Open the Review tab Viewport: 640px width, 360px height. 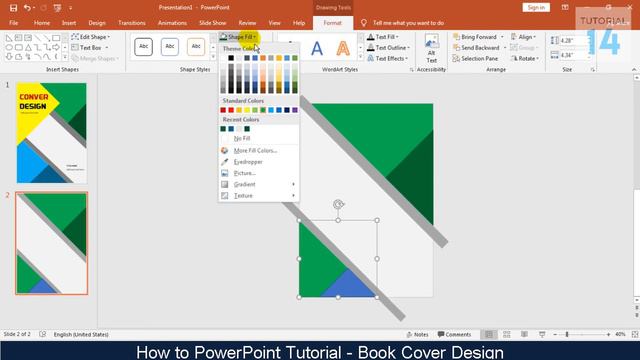(x=247, y=23)
